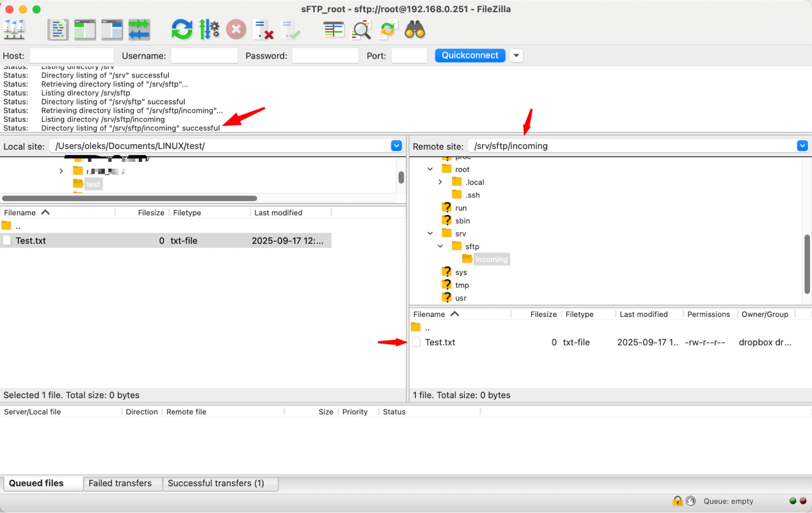The image size is (812, 513).
Task: Collapse the srv folder in remote tree
Action: [430, 233]
